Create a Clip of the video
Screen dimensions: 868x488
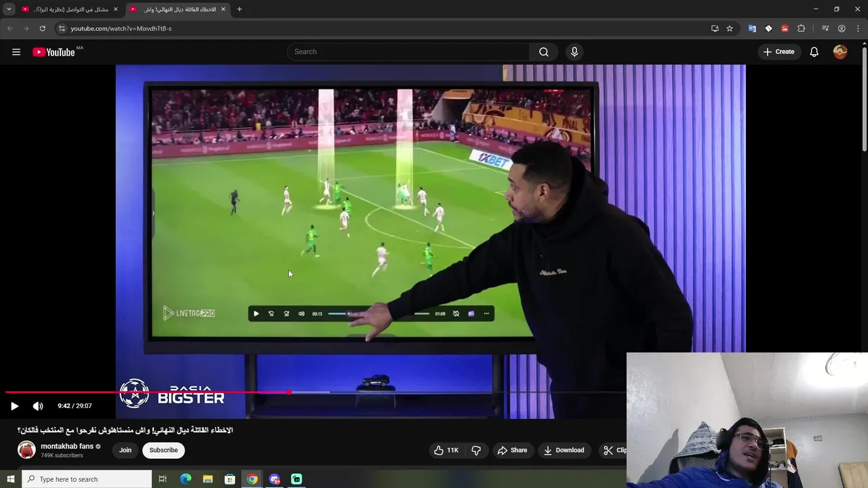(615, 450)
